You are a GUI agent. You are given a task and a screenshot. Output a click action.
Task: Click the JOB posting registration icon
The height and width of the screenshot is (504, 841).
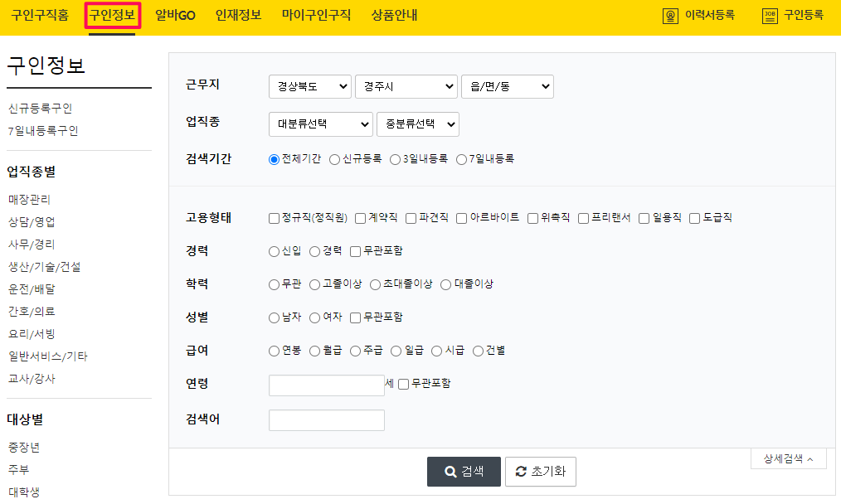[x=770, y=16]
